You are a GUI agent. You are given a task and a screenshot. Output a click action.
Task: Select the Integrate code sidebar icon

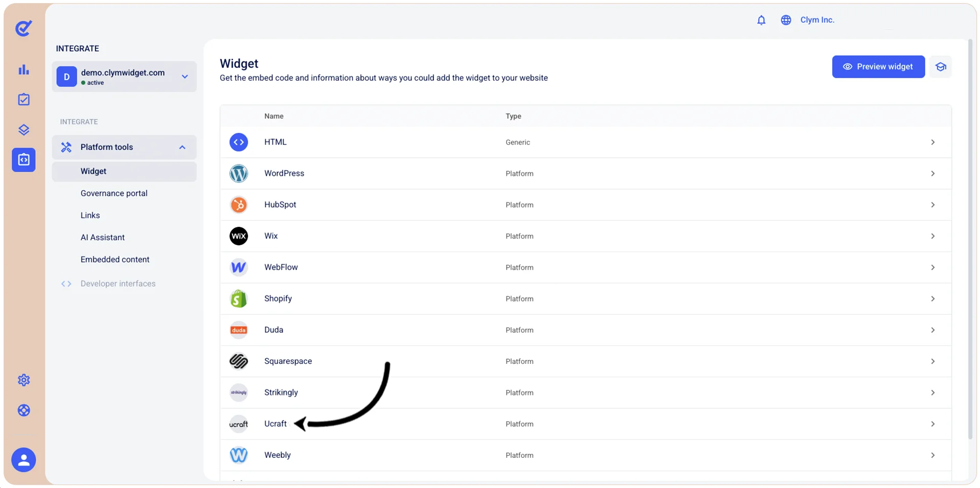coord(24,160)
